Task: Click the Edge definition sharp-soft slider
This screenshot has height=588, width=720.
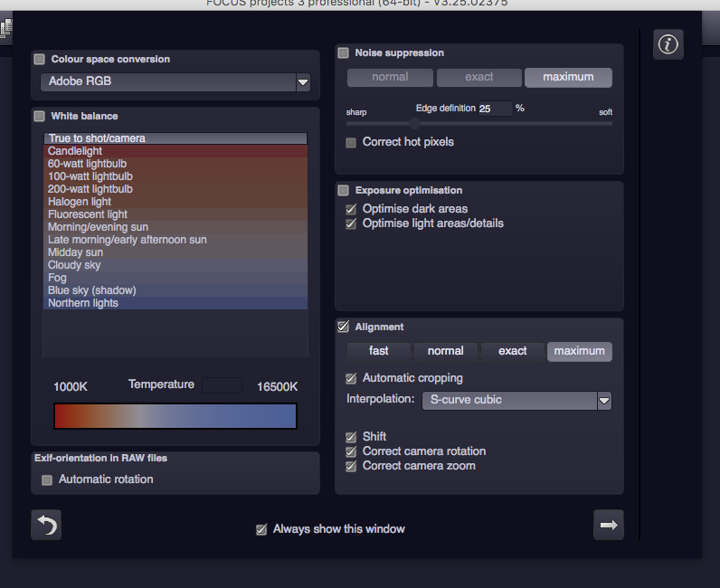Action: pos(479,123)
